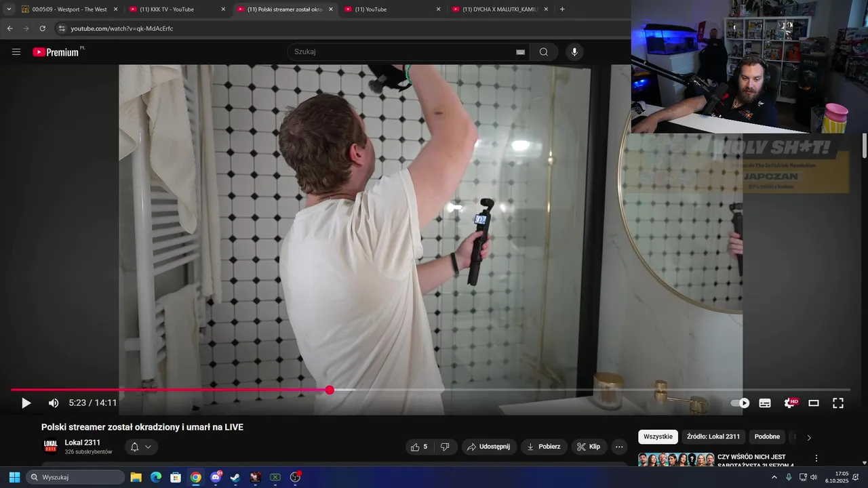Viewport: 868px width, 488px height.
Task: Select the Podobne filter chip
Action: coord(767,437)
